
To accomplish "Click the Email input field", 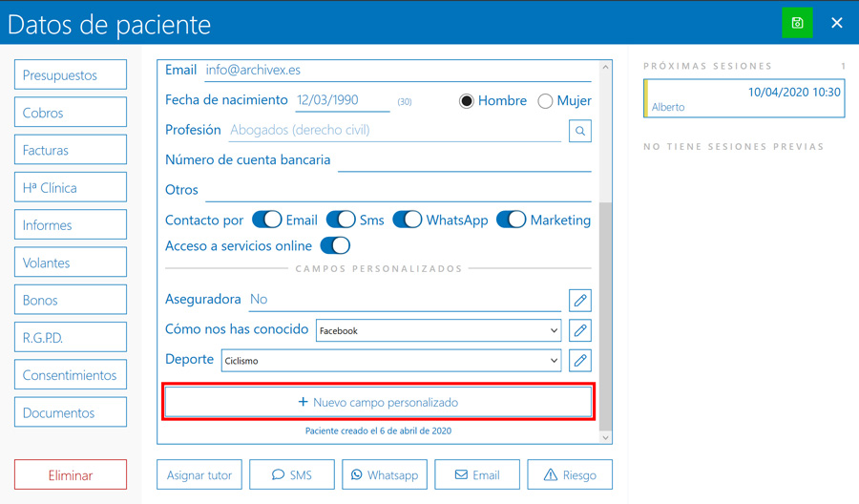I will (398, 70).
